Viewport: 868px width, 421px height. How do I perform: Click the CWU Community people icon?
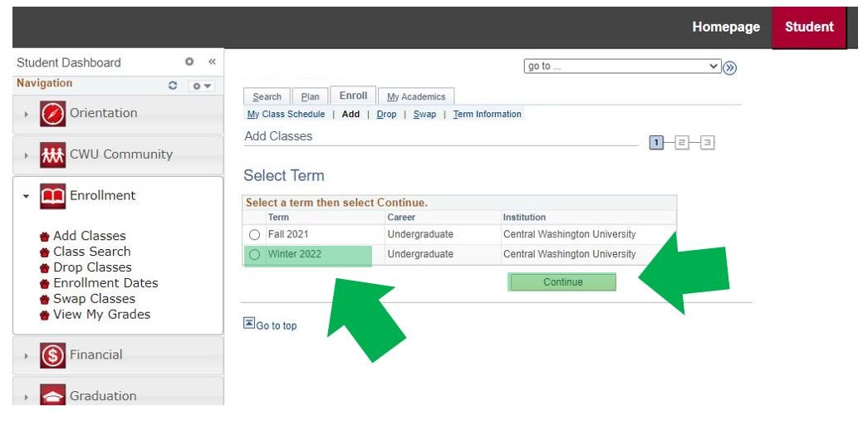tap(52, 155)
